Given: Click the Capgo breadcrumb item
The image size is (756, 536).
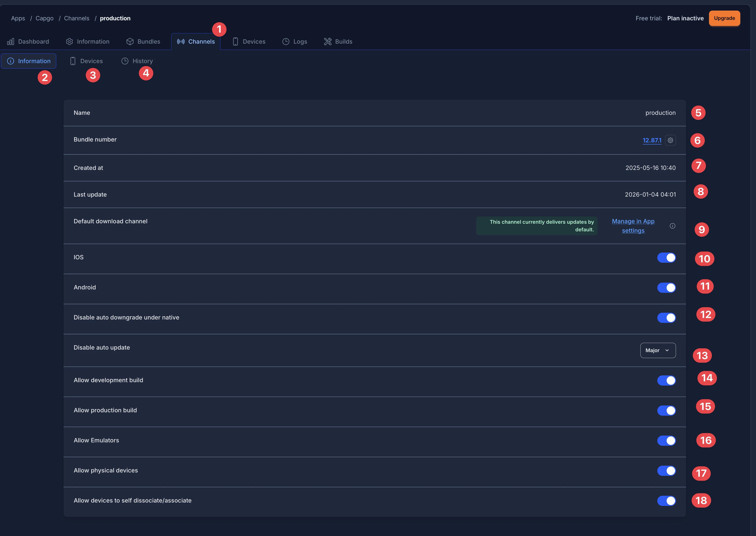Looking at the screenshot, I should (x=44, y=18).
